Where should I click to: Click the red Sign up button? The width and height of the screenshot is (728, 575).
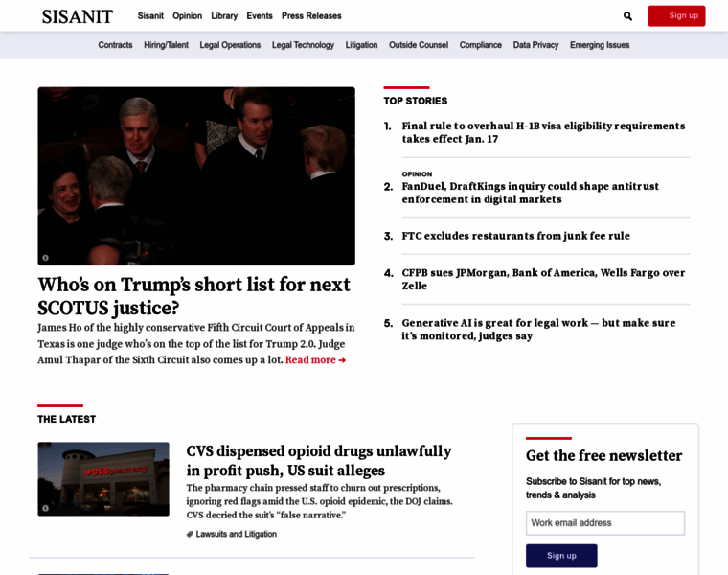(x=676, y=15)
